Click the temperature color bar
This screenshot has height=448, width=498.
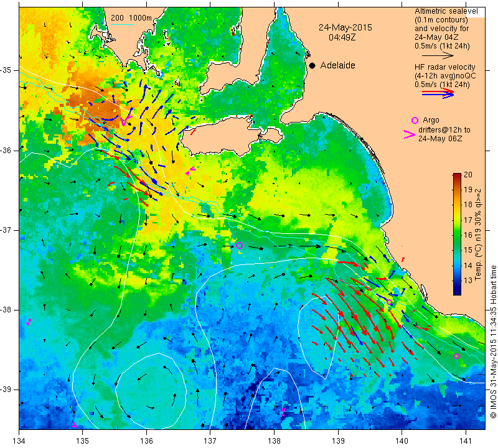[x=457, y=234]
